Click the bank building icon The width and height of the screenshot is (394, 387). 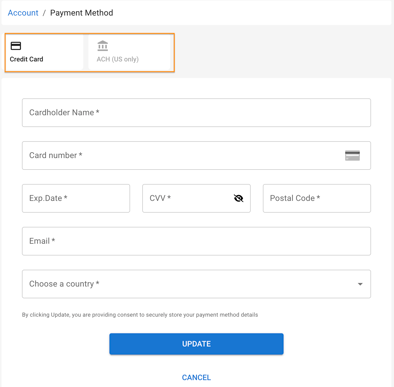103,46
